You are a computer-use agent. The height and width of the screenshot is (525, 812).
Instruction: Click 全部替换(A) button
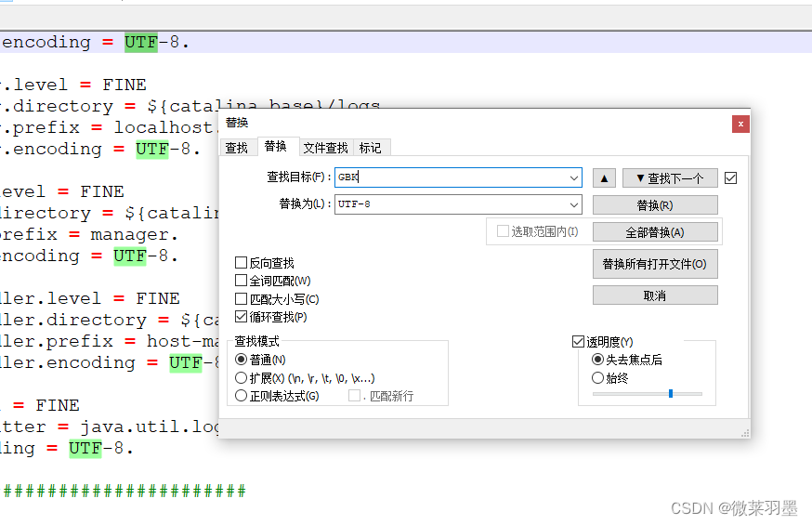tap(655, 232)
